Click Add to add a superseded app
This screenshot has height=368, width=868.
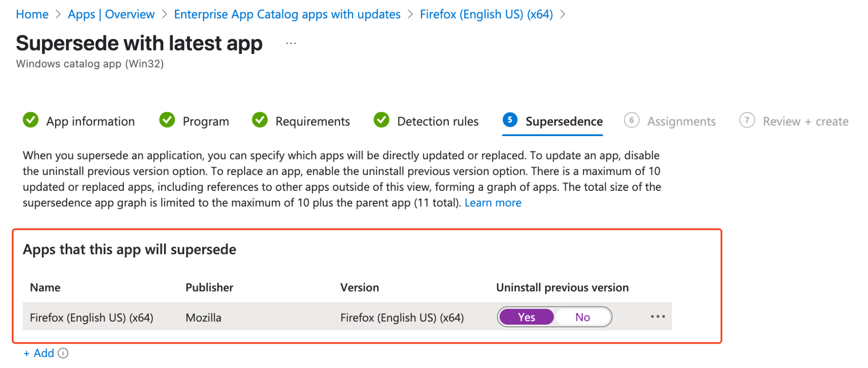click(x=39, y=354)
